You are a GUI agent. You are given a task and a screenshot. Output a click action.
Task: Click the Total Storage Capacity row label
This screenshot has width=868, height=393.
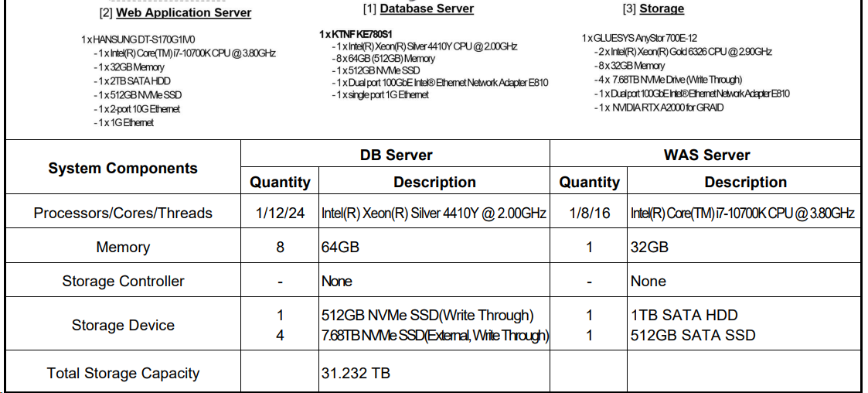(123, 373)
